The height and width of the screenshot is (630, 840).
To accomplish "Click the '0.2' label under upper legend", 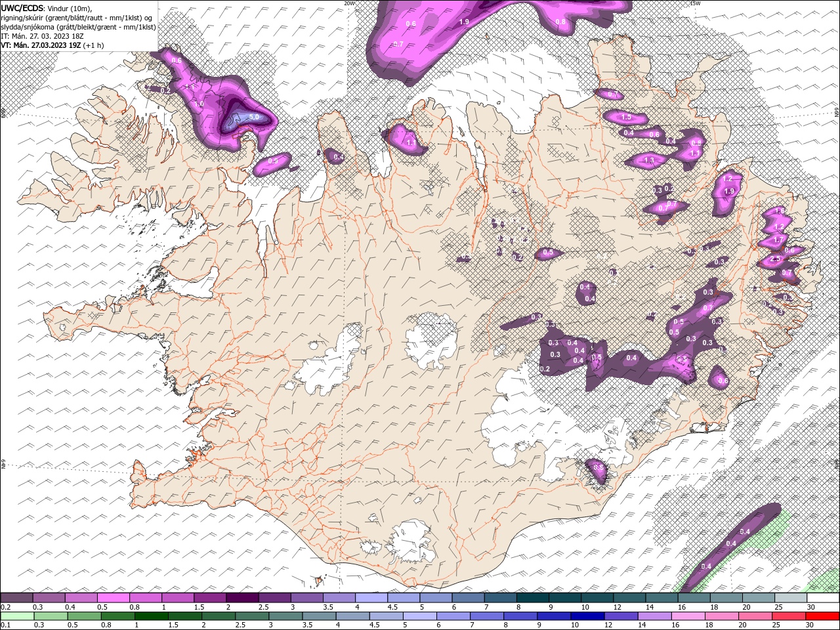I will click(6, 607).
